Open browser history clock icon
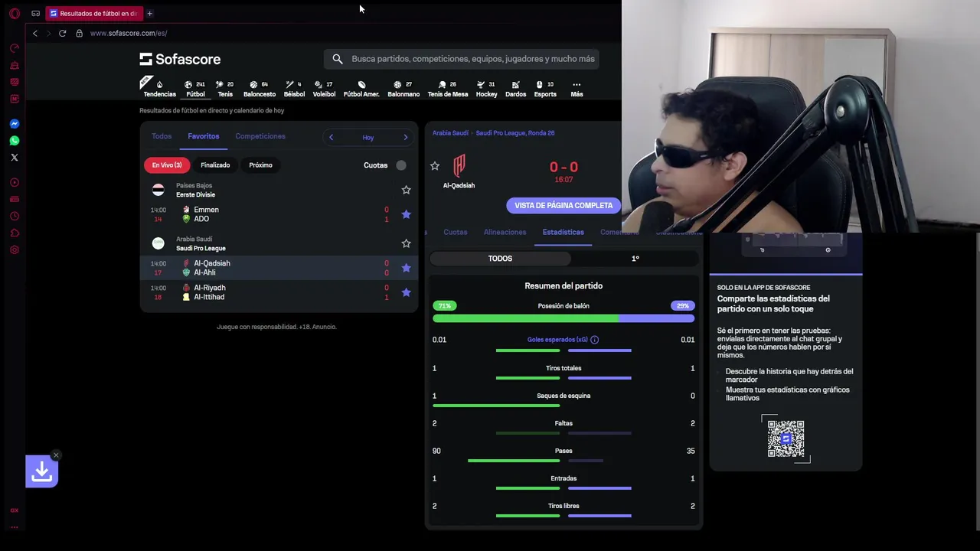980x551 pixels. [x=14, y=216]
